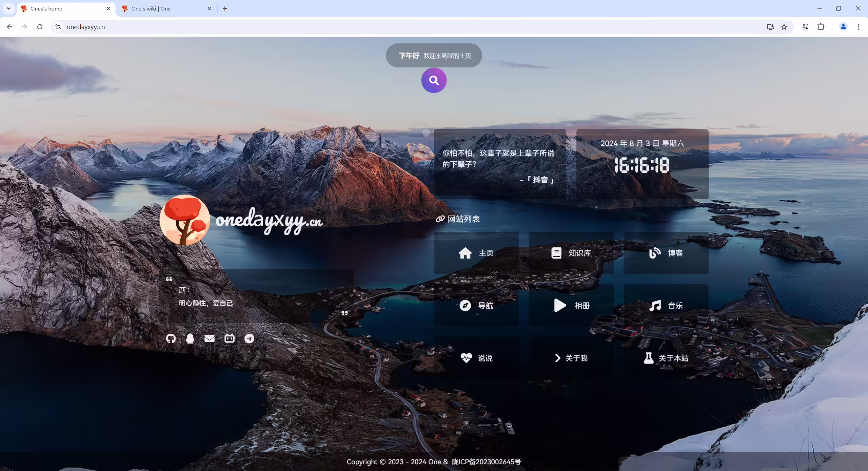This screenshot has height=471, width=868.
Task: Open the Telegram paper-plane icon
Action: point(249,339)
